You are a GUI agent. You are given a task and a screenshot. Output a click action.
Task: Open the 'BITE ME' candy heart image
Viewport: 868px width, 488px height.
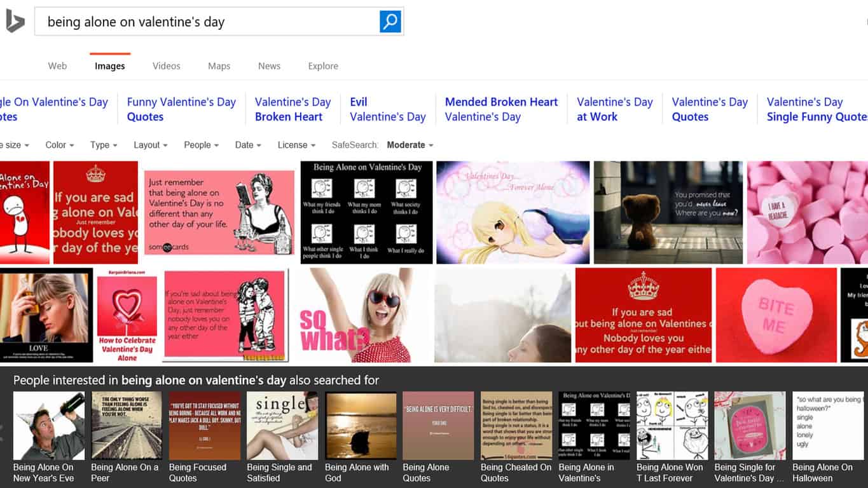point(776,315)
